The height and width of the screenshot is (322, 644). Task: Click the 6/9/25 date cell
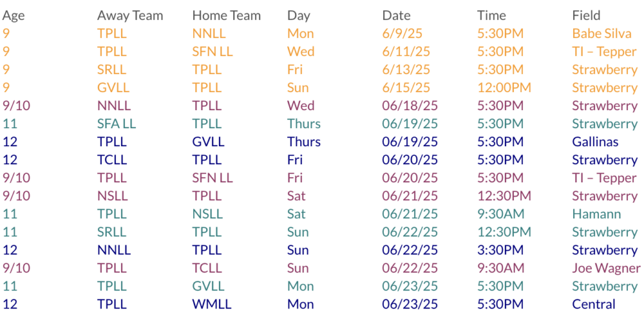pos(402,33)
